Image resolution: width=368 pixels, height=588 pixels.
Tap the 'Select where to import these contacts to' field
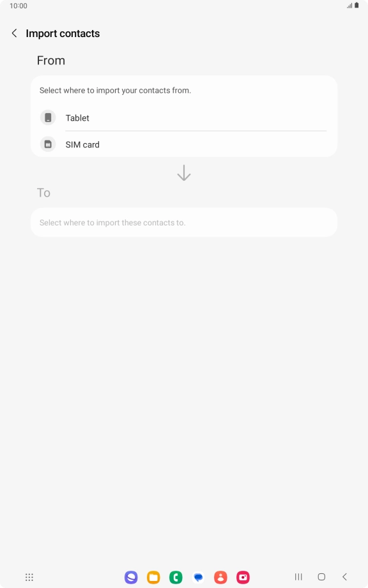click(184, 222)
